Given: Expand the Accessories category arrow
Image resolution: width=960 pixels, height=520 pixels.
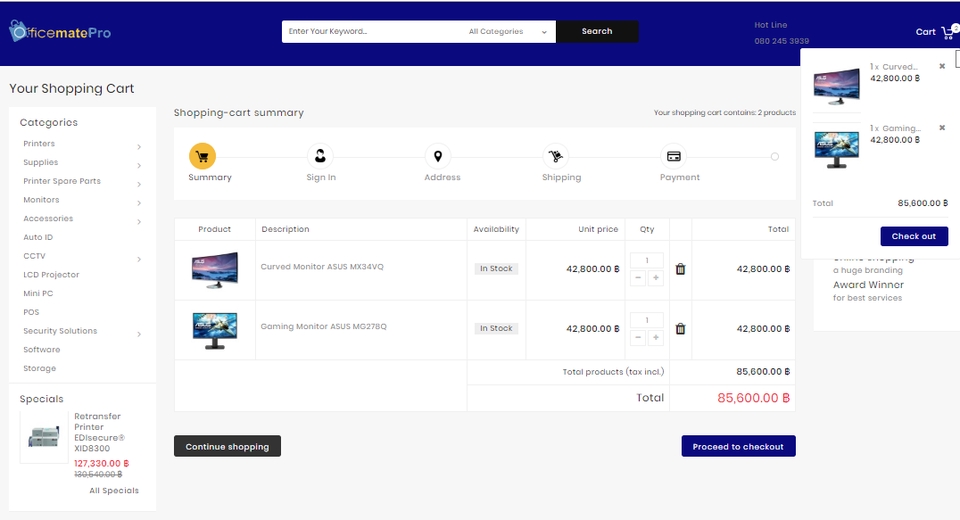Looking at the screenshot, I should [139, 221].
